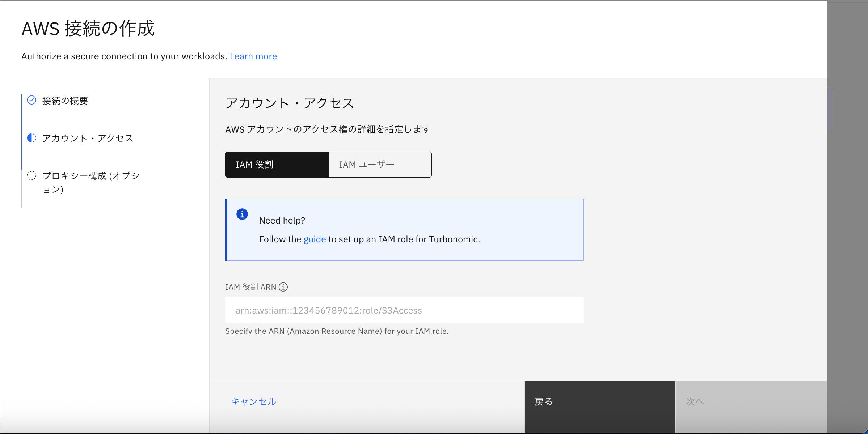868x434 pixels.
Task: Select the アカウント・アクセス step label in sidebar
Action: click(x=88, y=138)
